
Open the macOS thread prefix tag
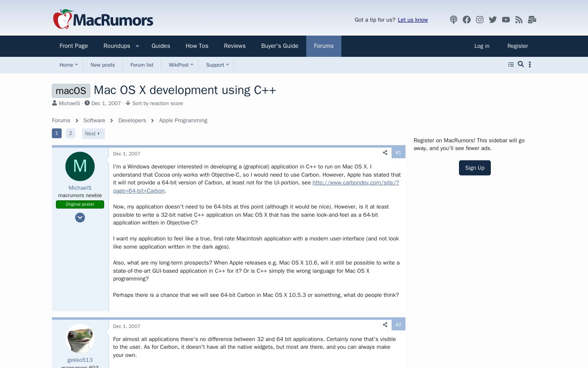(x=71, y=91)
